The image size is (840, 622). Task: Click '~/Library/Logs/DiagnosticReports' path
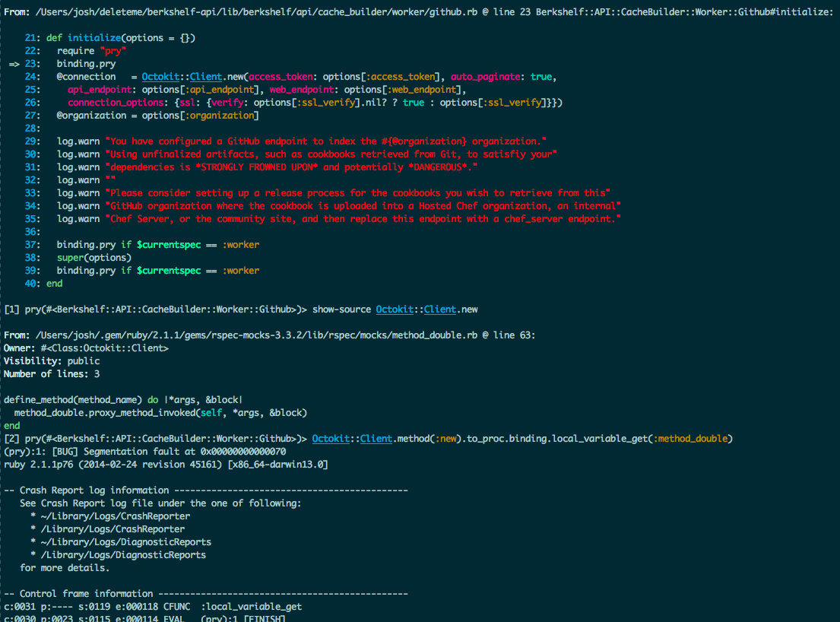126,542
